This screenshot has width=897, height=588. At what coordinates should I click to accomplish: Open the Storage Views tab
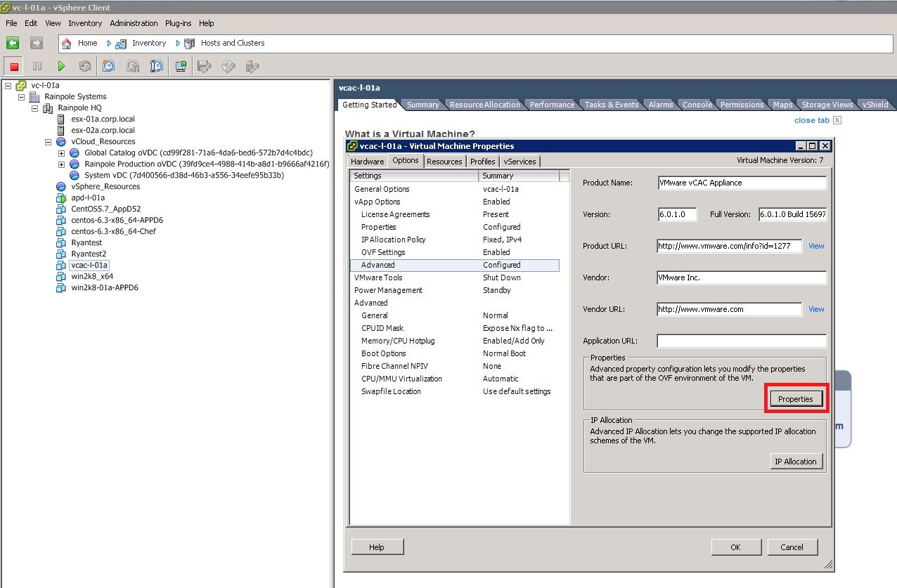[827, 105]
